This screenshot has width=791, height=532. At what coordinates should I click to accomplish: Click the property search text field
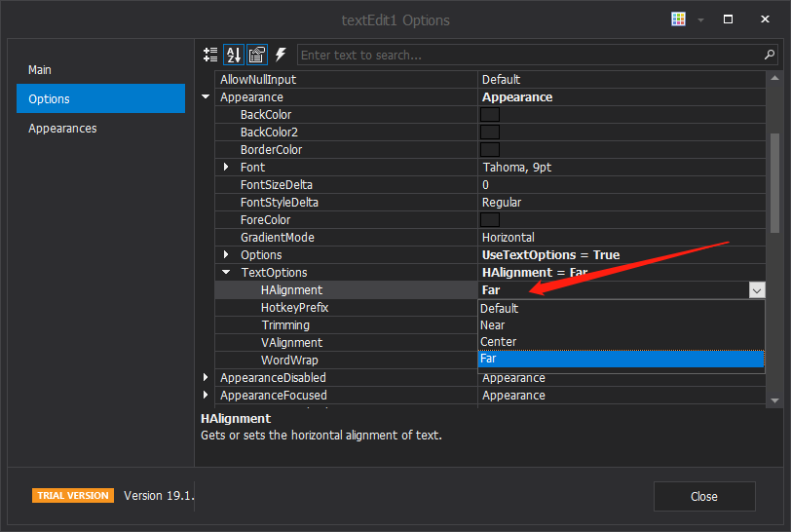click(x=531, y=56)
